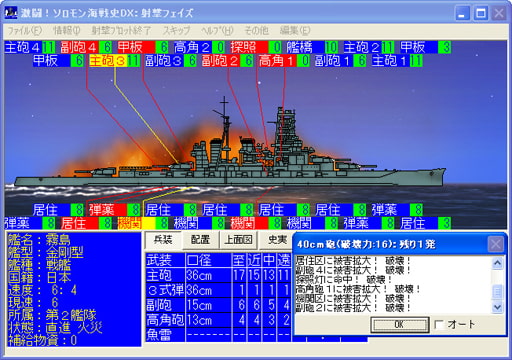
Task: Click OK in the 40cm砲 dialog
Action: (399, 325)
